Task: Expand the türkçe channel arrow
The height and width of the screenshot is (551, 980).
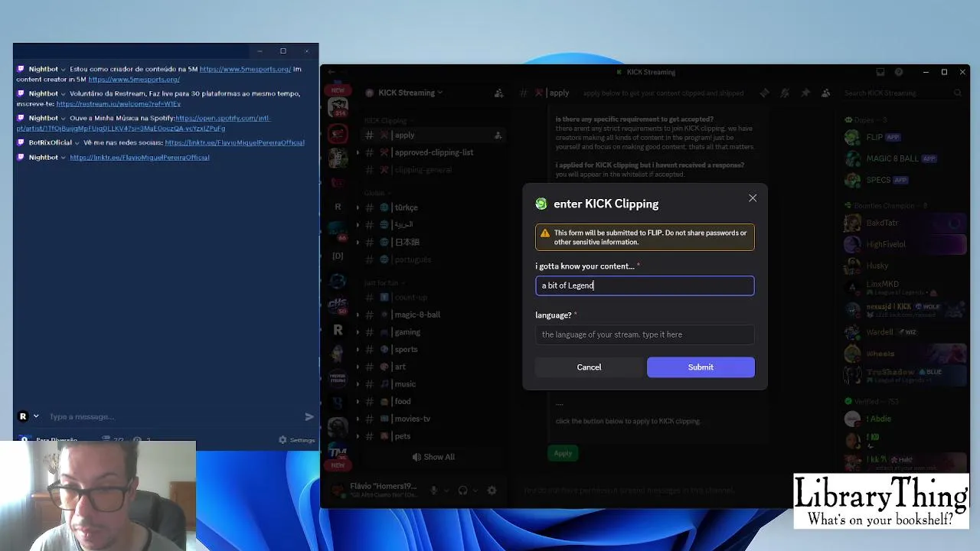Action: 358,207
